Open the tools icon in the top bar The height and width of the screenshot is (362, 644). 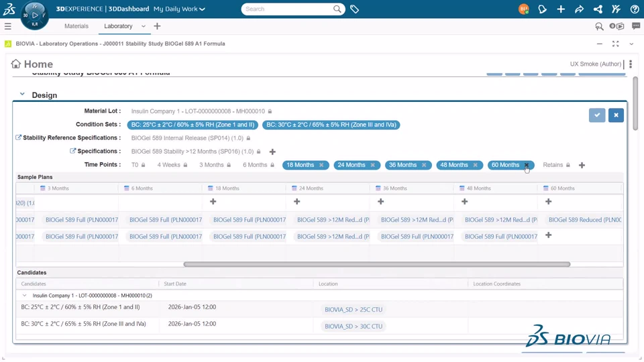616,9
